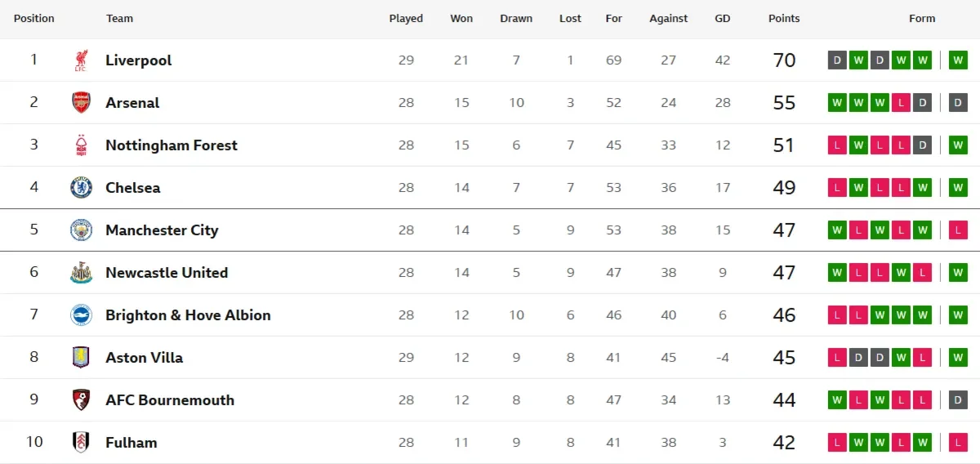The image size is (980, 464).
Task: Click the Manchester City crest icon
Action: [81, 230]
